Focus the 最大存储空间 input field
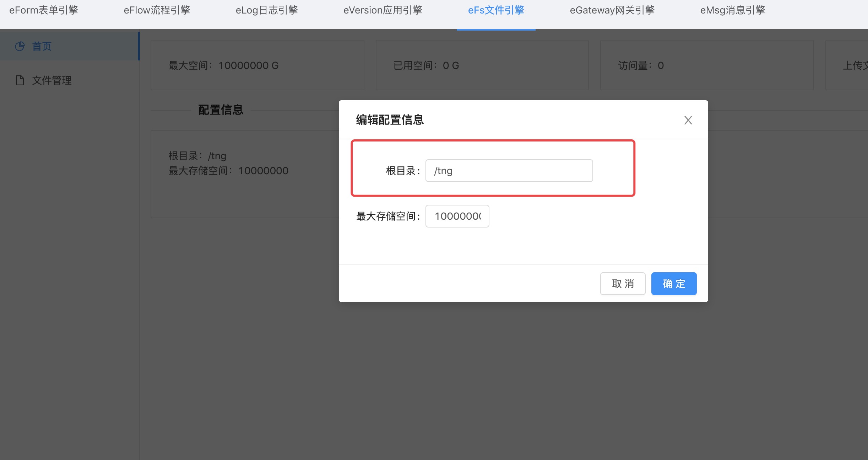The width and height of the screenshot is (868, 460). (457, 216)
